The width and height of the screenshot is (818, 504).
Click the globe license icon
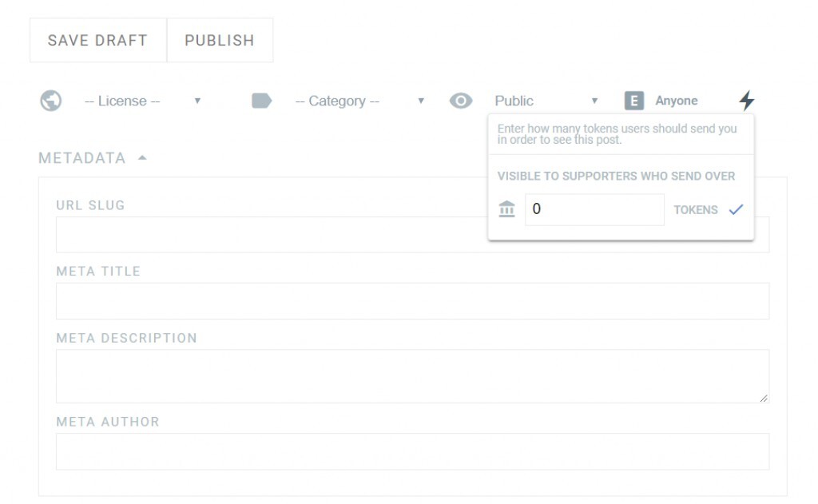click(51, 101)
